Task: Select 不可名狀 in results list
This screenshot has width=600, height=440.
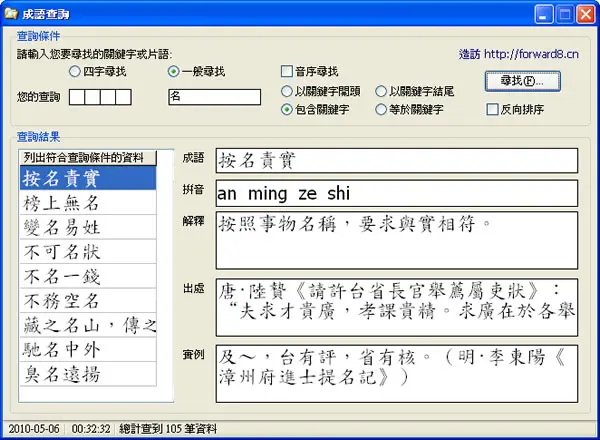Action: tap(88, 252)
